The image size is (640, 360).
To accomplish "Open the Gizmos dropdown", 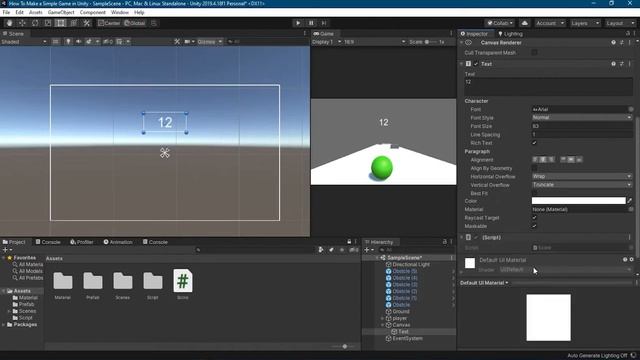I will pos(209,41).
